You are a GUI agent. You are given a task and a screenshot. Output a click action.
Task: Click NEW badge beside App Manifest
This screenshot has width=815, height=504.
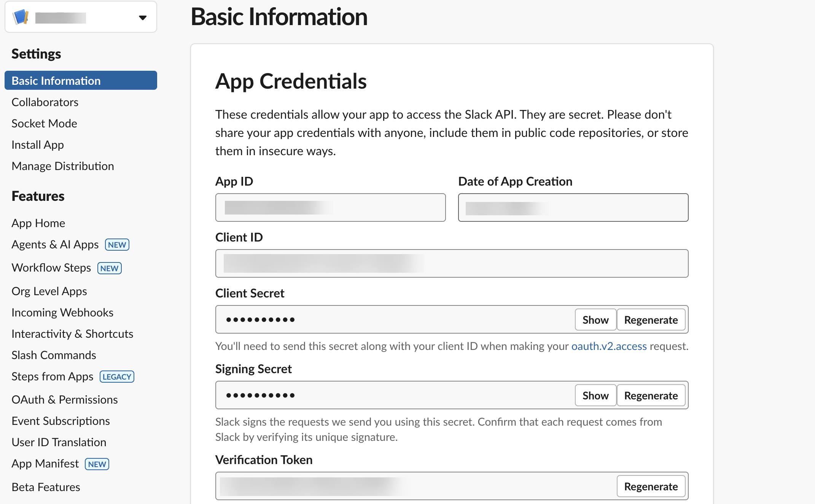click(97, 464)
